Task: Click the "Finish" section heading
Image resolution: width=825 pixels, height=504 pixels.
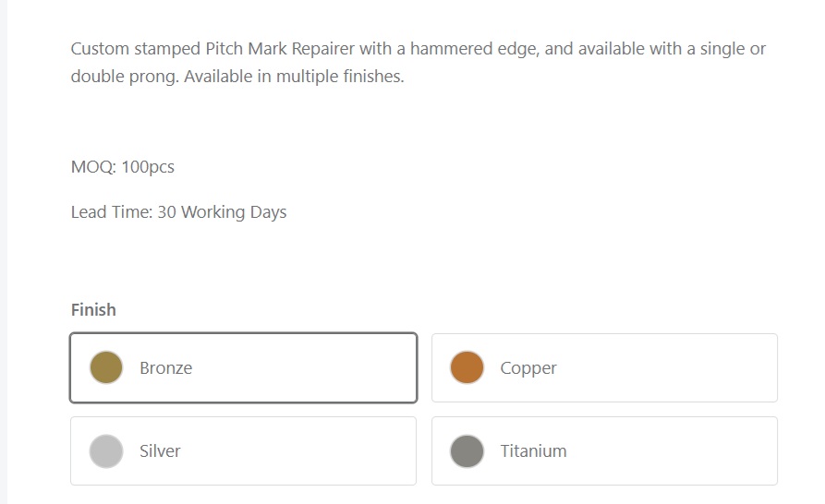Action: 93,310
